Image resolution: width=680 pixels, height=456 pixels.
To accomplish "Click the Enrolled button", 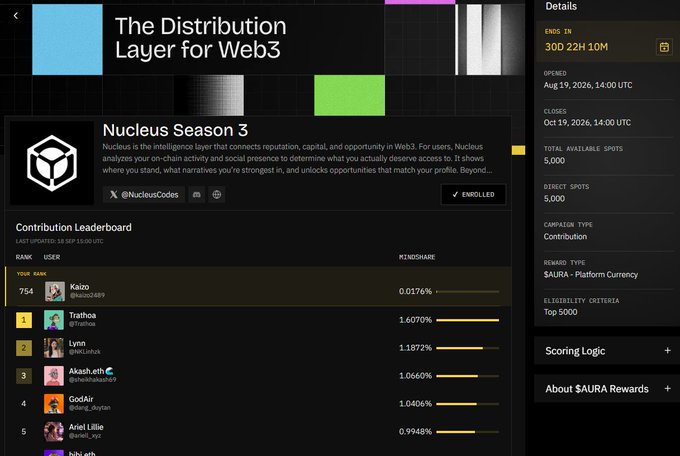I will click(x=473, y=194).
